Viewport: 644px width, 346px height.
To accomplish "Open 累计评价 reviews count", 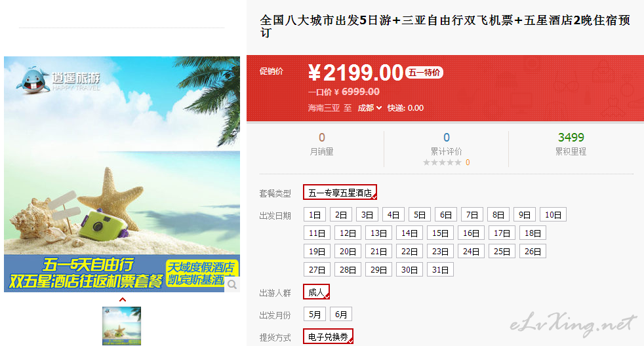I will tap(447, 138).
